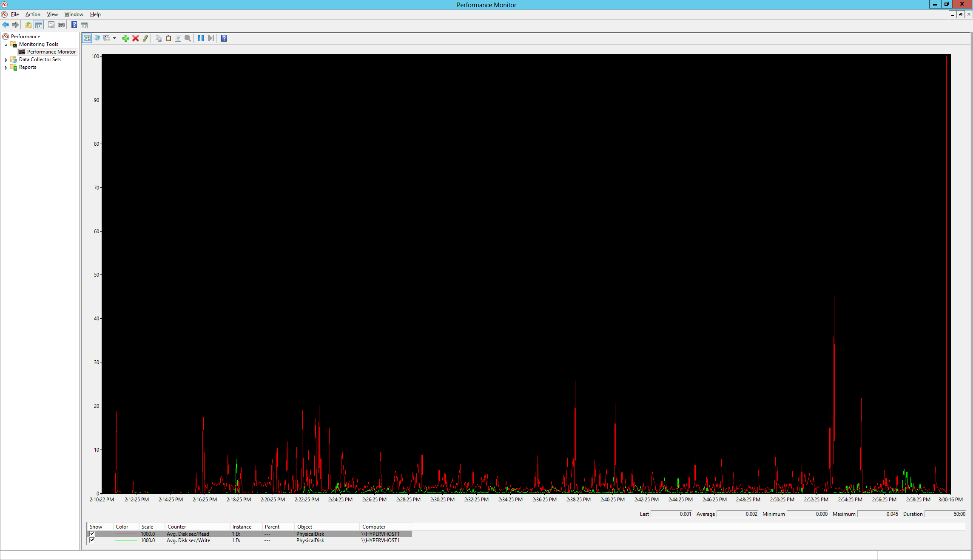
Task: Toggle the Show/Hide Console Tree icon
Action: click(x=39, y=25)
